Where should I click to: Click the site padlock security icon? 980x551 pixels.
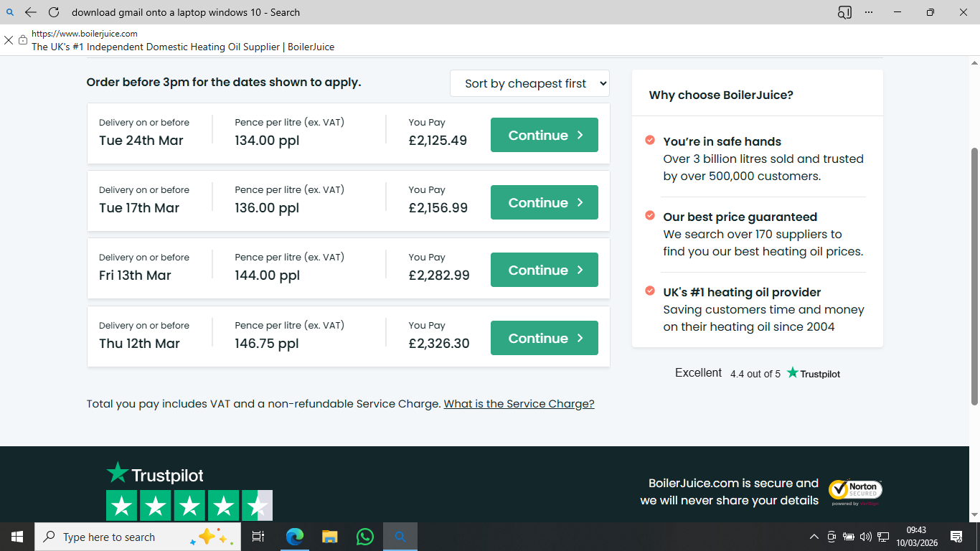point(23,40)
